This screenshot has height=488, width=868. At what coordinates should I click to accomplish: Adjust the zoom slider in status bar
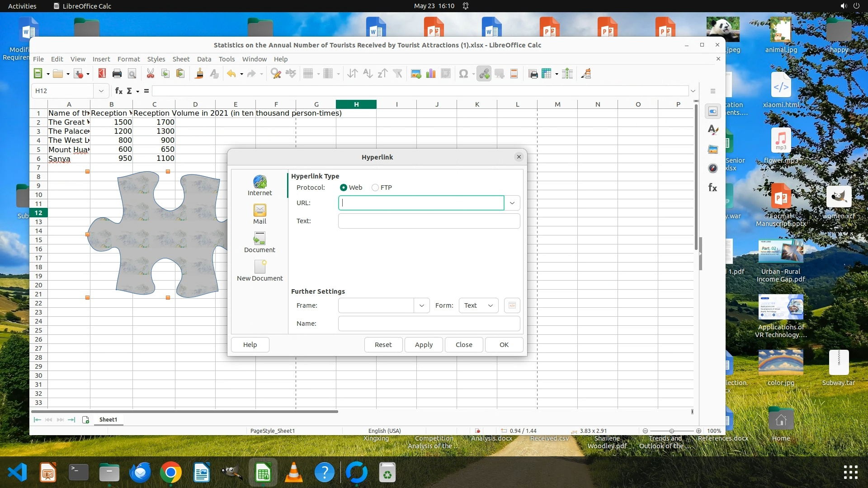click(x=672, y=431)
